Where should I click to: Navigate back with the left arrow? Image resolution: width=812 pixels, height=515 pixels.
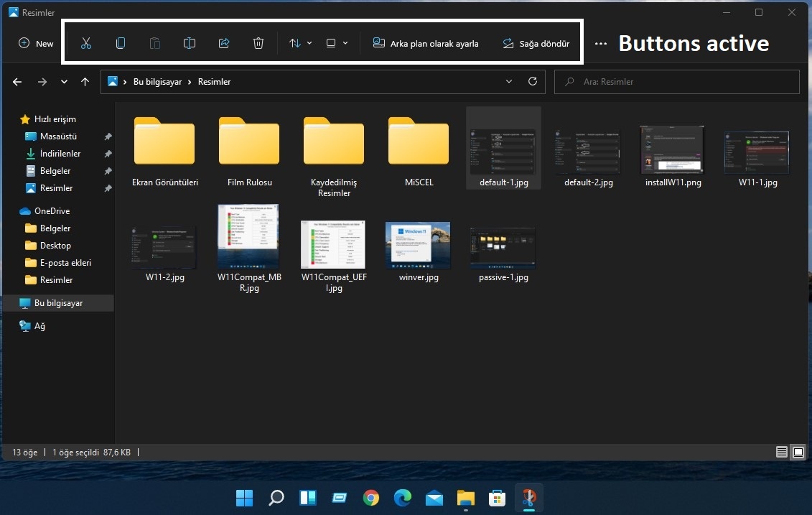pos(17,82)
